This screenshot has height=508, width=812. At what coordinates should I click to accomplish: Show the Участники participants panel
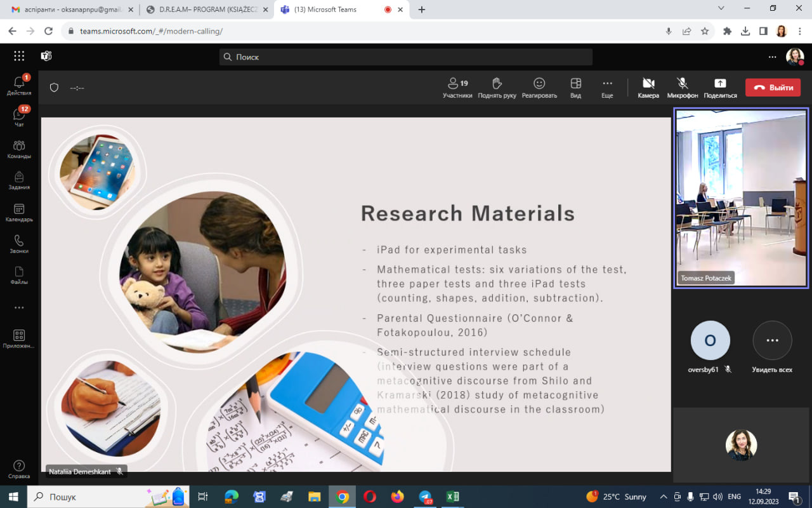tap(457, 88)
